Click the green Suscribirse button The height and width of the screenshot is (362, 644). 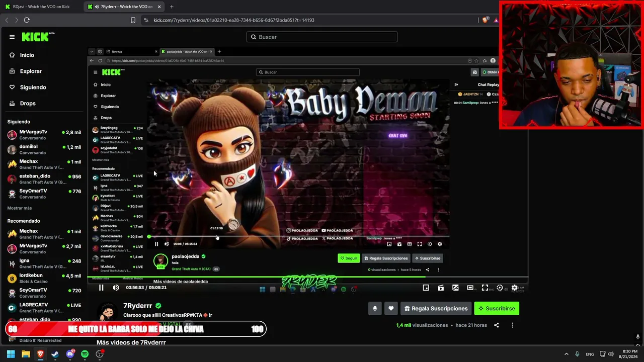click(497, 308)
